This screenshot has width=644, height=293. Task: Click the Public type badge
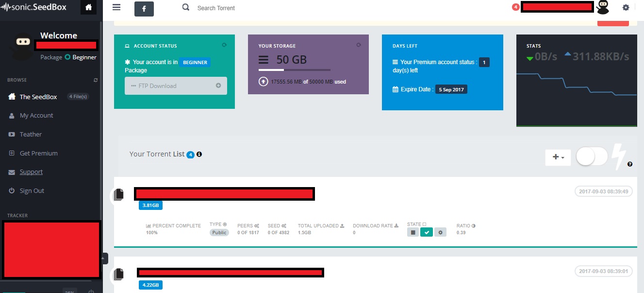(219, 233)
